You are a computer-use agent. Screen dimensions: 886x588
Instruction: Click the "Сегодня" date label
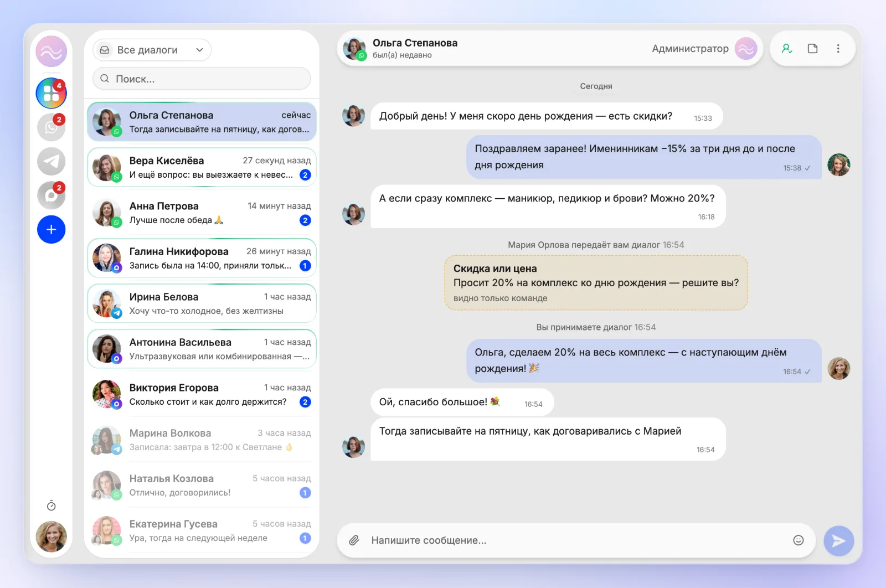[x=596, y=86]
